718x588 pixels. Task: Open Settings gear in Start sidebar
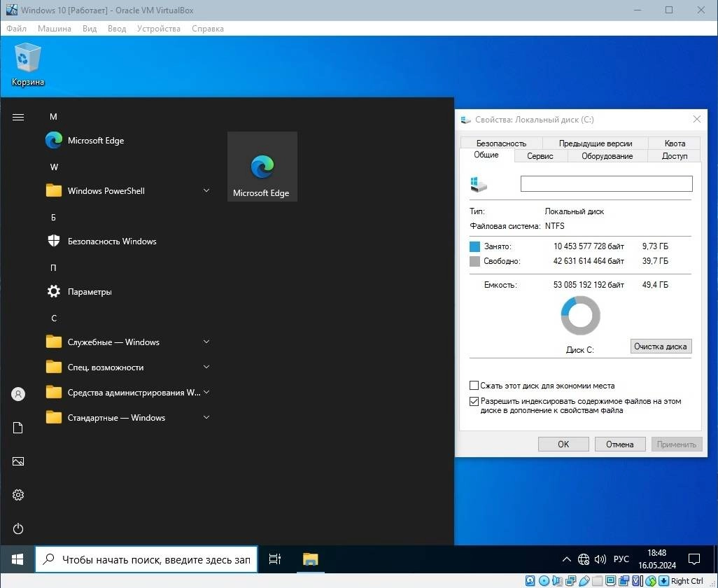pyautogui.click(x=18, y=495)
